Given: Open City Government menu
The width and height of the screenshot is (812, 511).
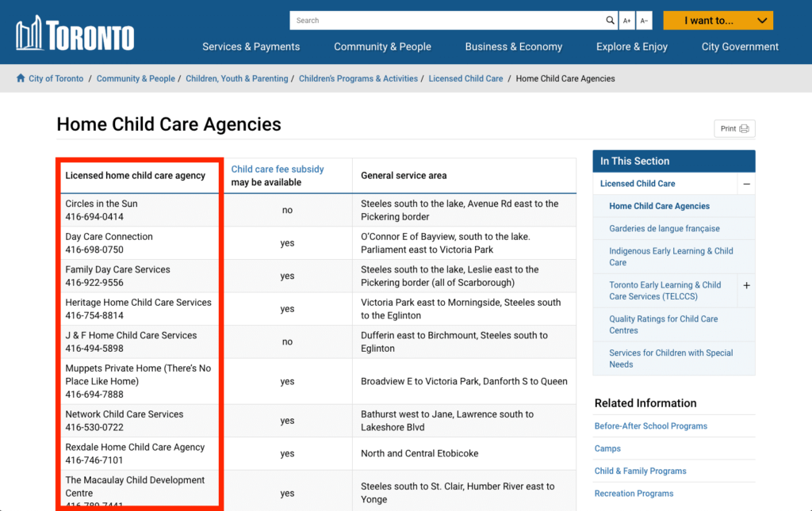Looking at the screenshot, I should [x=740, y=47].
